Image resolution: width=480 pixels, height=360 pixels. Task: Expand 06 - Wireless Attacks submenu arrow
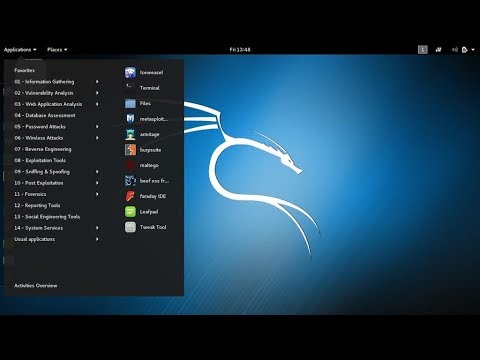pos(97,138)
